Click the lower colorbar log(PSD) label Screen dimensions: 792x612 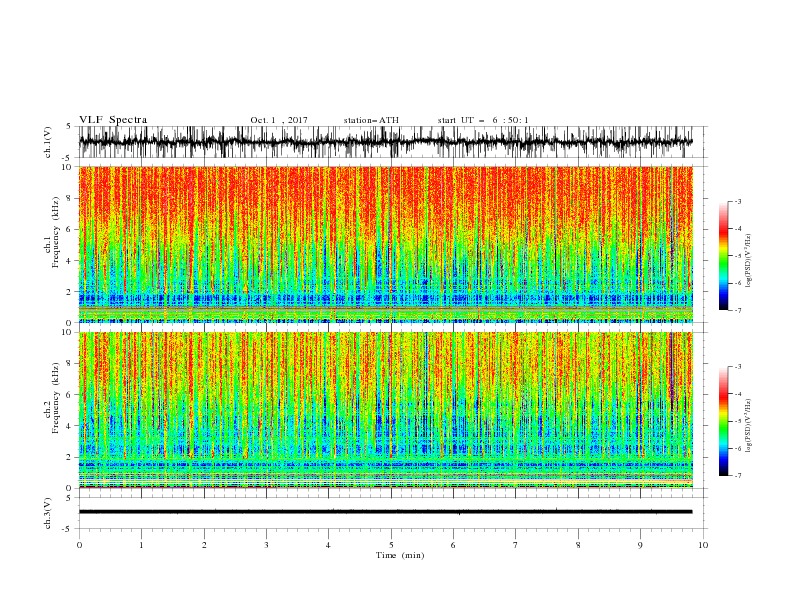(749, 425)
